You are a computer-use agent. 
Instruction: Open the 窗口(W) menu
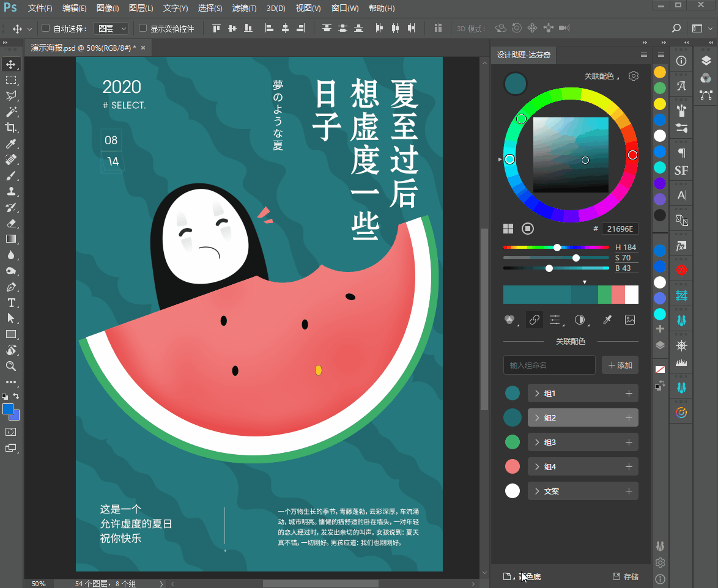(345, 8)
